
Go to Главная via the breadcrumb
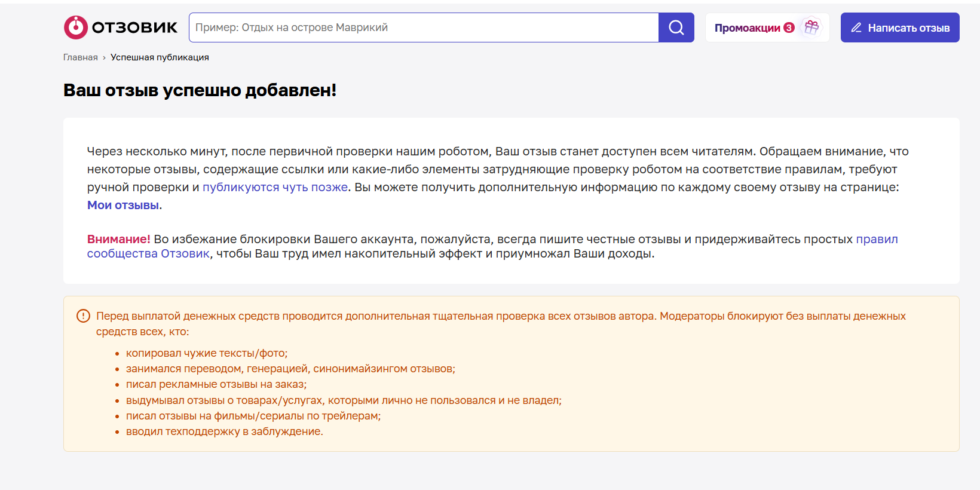click(80, 57)
